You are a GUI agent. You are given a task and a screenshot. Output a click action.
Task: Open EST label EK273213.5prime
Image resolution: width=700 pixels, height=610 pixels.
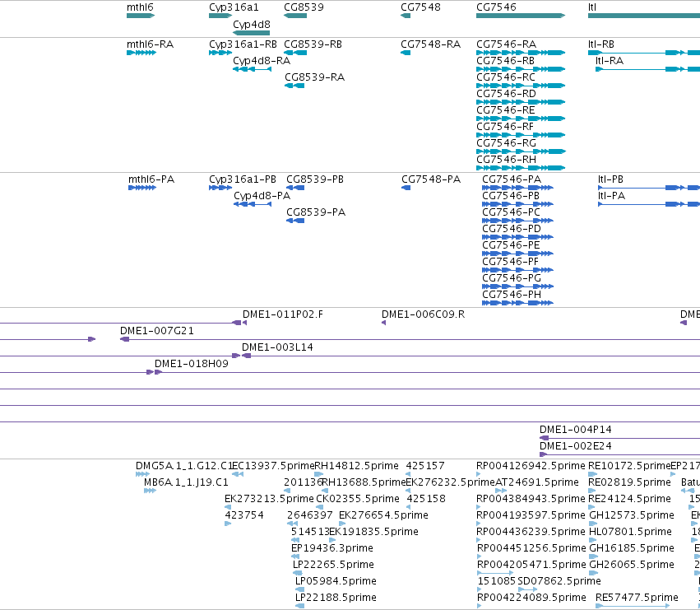click(x=269, y=499)
